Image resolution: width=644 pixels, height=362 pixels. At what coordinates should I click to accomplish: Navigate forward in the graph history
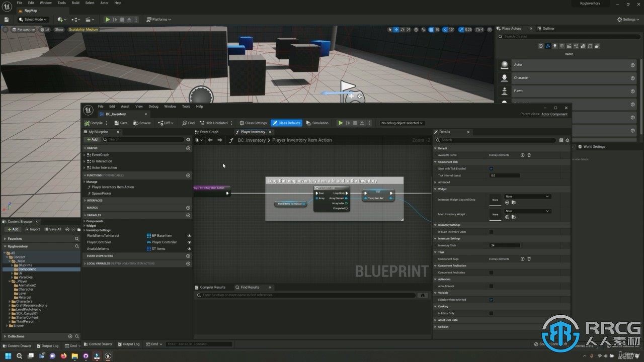220,140
